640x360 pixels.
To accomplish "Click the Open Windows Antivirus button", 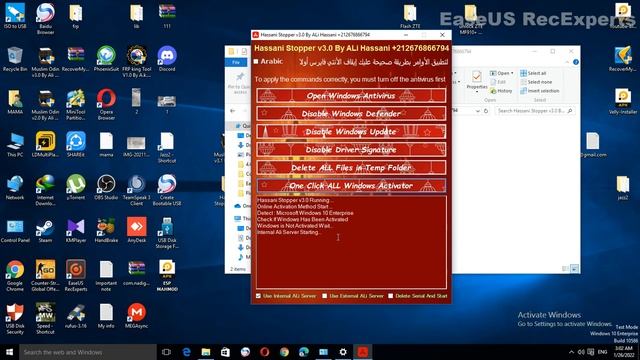I will point(351,96).
